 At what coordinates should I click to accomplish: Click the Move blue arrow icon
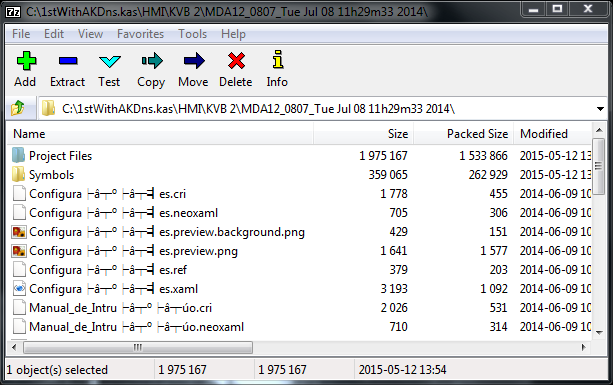point(194,61)
